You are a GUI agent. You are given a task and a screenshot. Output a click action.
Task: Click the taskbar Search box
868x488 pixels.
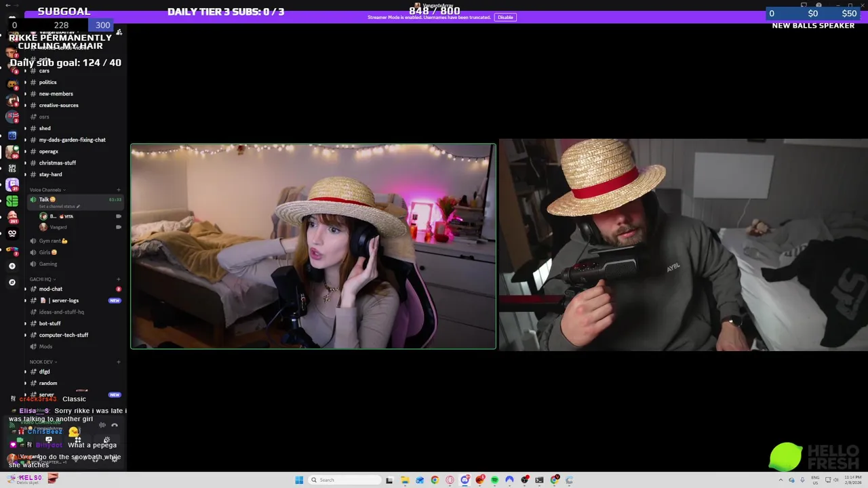344,480
